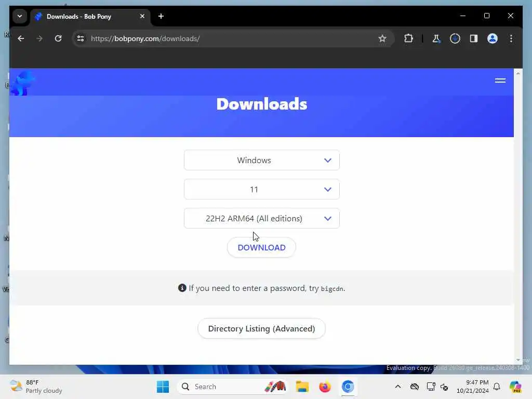Viewport: 532px width, 399px height.
Task: Click the scrollbar down arrow
Action: coord(518,360)
